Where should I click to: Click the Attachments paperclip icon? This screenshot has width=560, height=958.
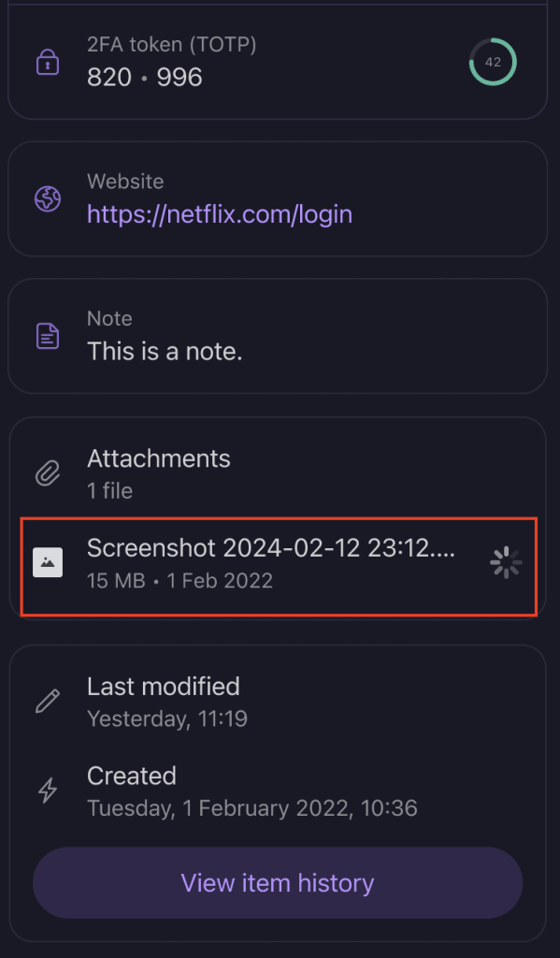coord(48,474)
